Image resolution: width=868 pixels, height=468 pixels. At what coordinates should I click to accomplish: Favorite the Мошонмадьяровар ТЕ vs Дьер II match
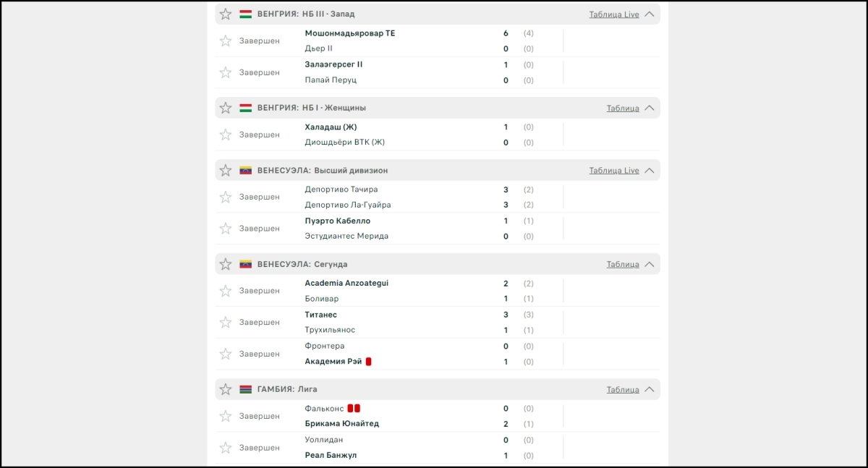pyautogui.click(x=226, y=41)
